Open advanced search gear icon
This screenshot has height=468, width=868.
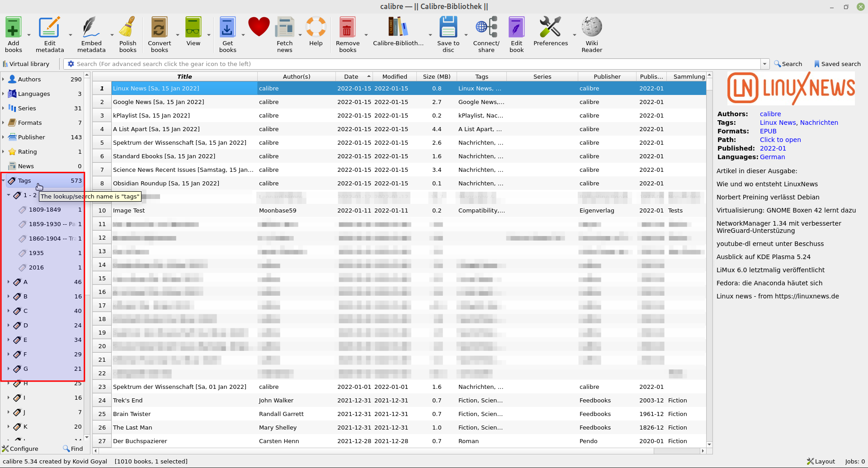coord(71,64)
